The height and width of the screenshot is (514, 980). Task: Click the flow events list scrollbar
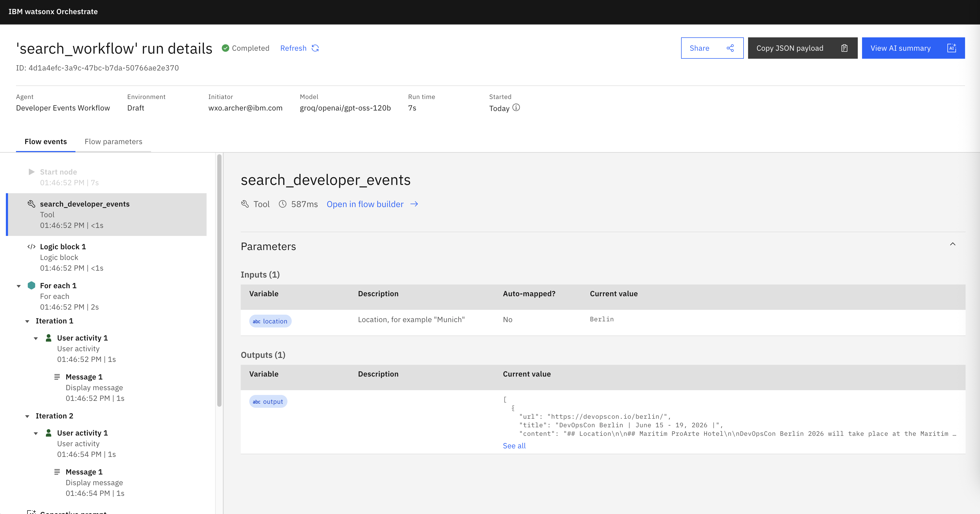pos(219,280)
